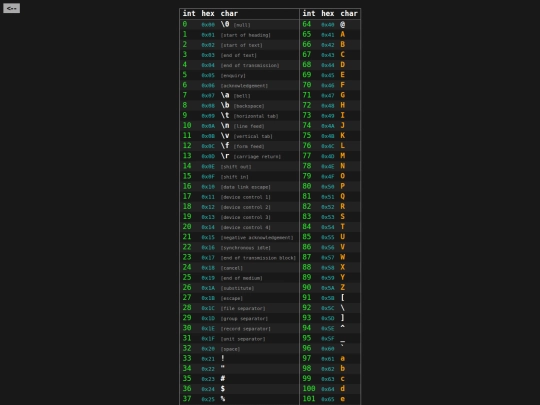Select the 'hex' header of the left table

pos(208,13)
